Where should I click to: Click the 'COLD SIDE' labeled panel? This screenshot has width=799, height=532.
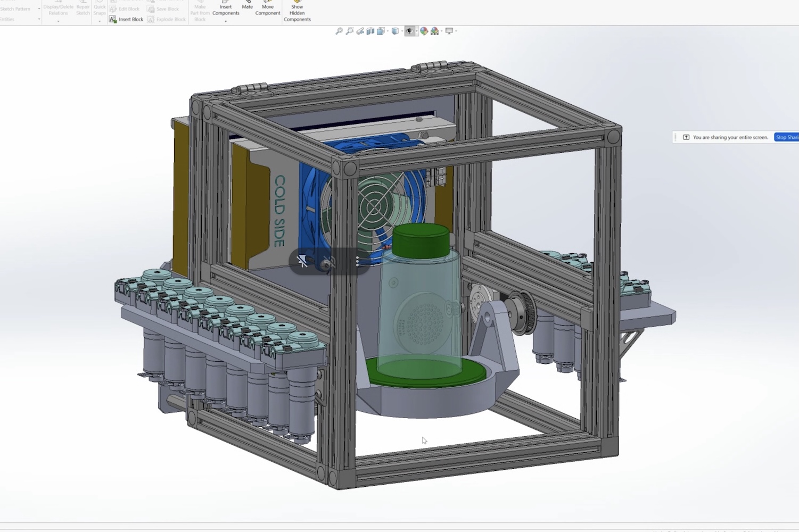click(x=279, y=211)
